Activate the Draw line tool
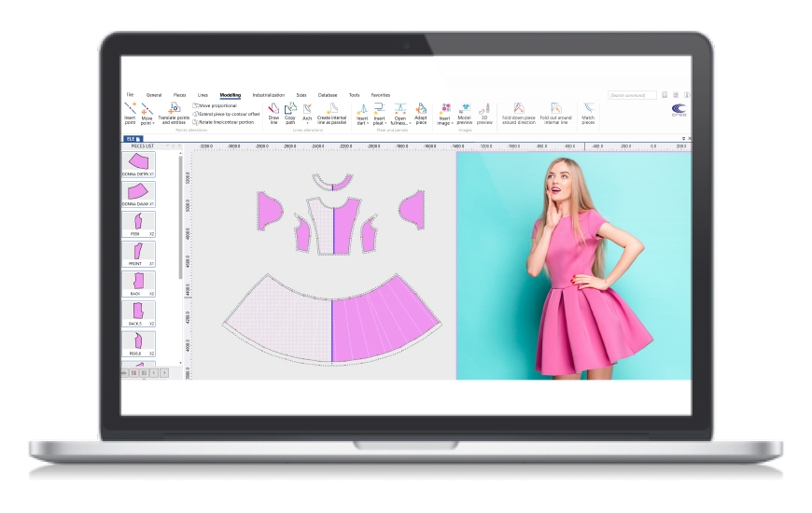Viewport: 812px width, 513px height. (x=273, y=110)
